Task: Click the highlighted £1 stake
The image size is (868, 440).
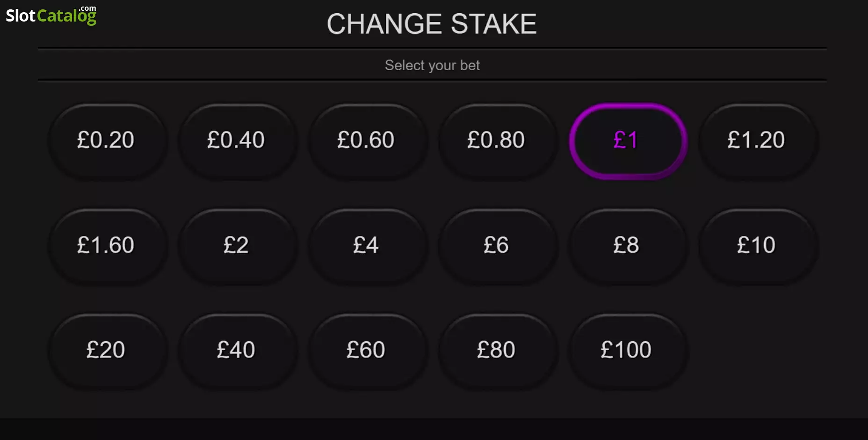Action: pos(627,140)
